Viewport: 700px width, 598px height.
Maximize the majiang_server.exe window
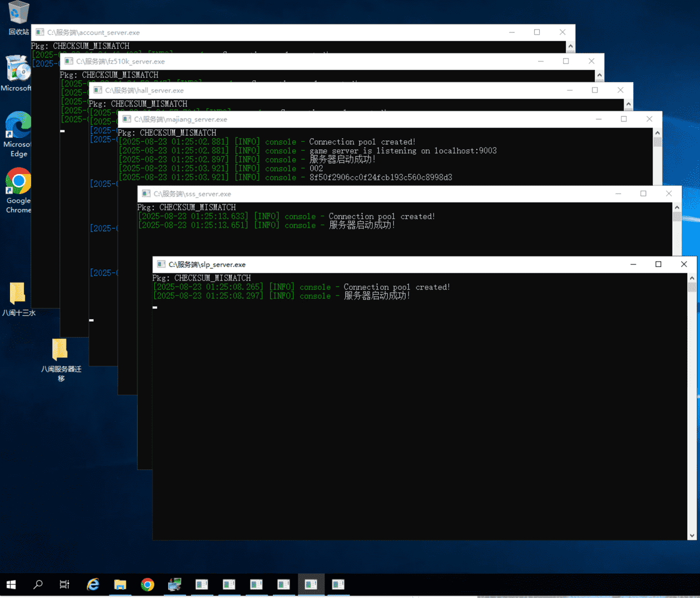coord(624,119)
